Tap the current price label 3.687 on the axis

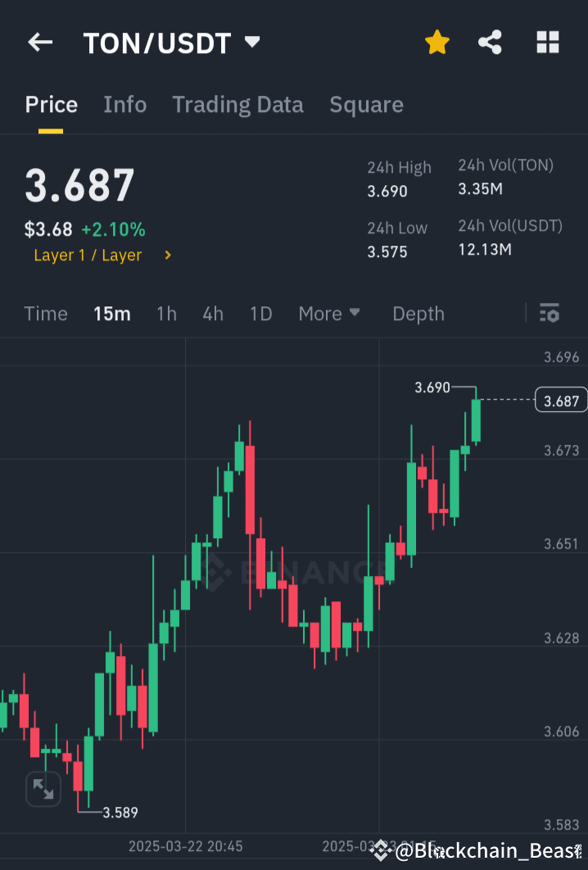click(x=560, y=400)
